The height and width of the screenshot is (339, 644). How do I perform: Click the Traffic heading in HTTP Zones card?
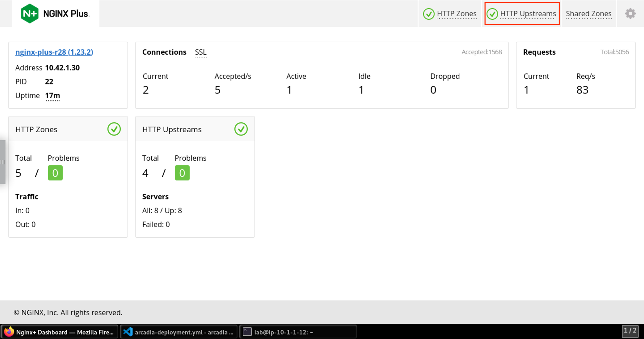point(27,197)
